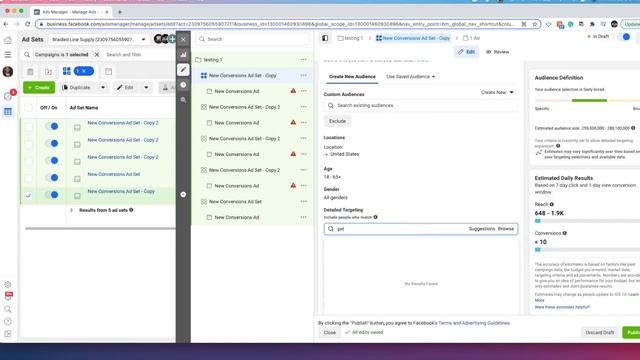Image resolution: width=640 pixels, height=360 pixels.
Task: Check the New Conversions Ad Set row checkbox
Action: tap(28, 178)
